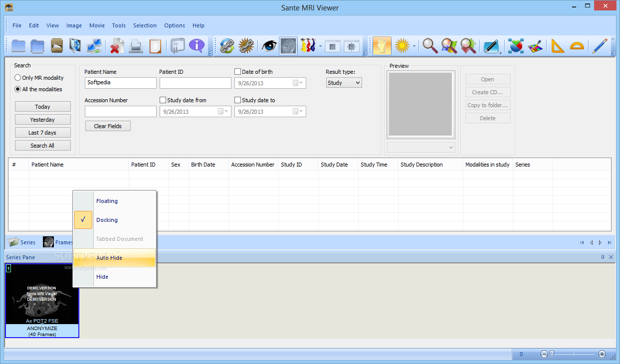Click the Create CD... button
This screenshot has height=364, width=620.
[x=488, y=92]
